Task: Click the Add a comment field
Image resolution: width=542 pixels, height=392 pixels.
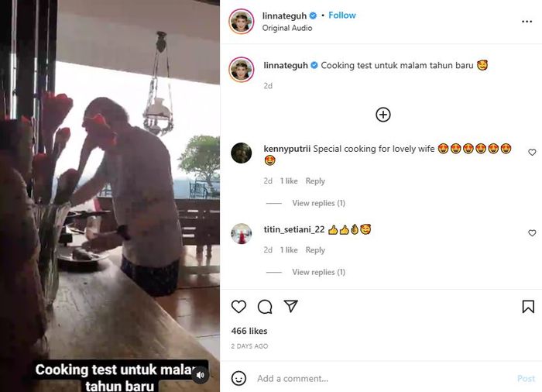Action: click(379, 378)
